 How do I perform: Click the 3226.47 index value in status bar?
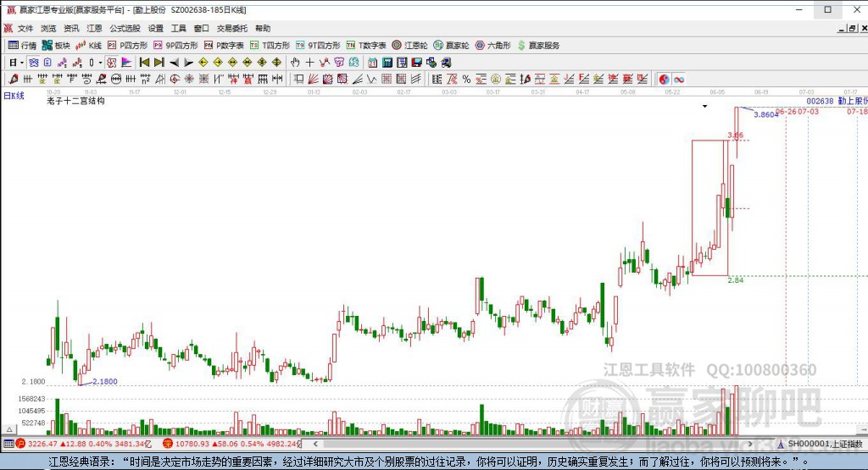click(x=42, y=444)
